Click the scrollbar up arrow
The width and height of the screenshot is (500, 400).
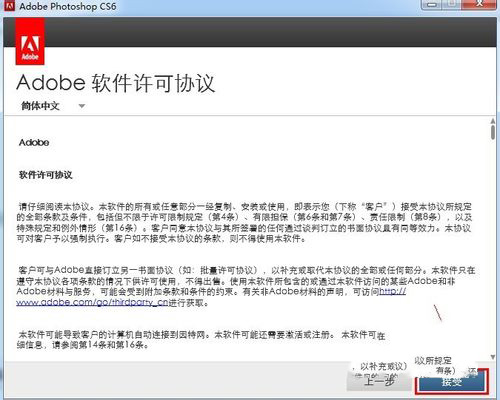pyautogui.click(x=493, y=121)
